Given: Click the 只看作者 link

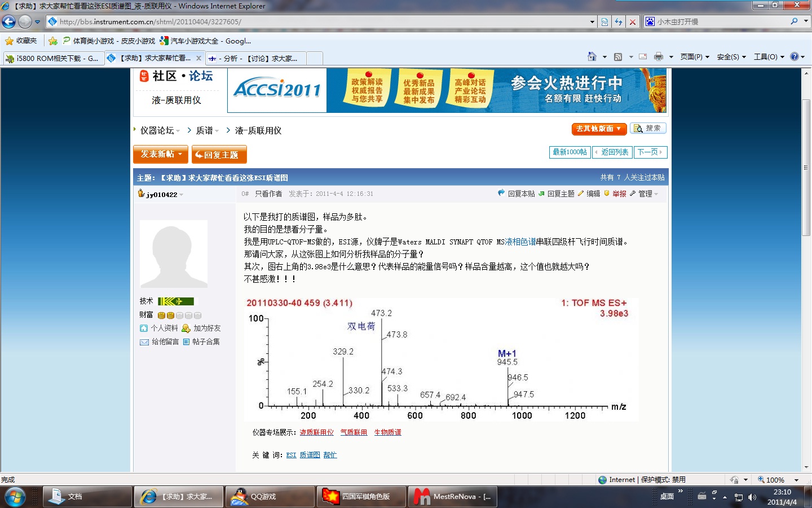Looking at the screenshot, I should tap(268, 194).
